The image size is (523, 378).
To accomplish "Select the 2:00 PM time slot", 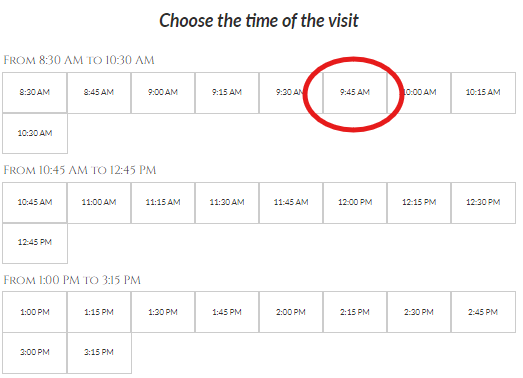I will click(x=291, y=312).
